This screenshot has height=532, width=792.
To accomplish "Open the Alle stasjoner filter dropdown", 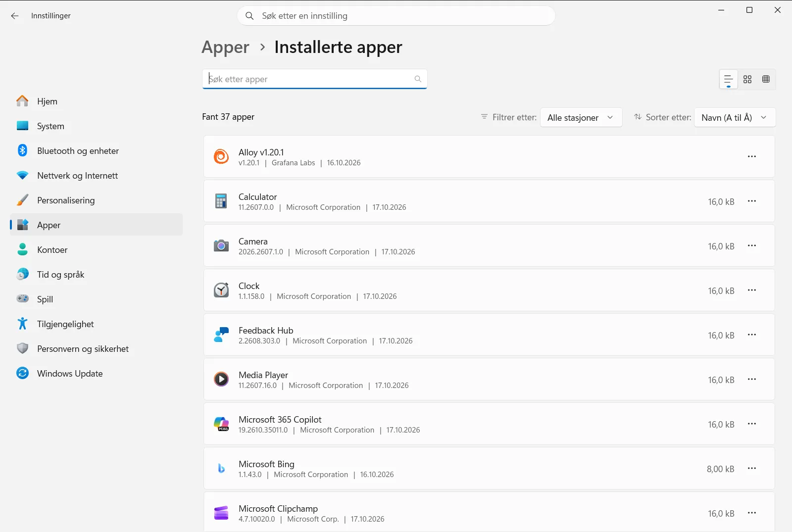I will click(581, 117).
